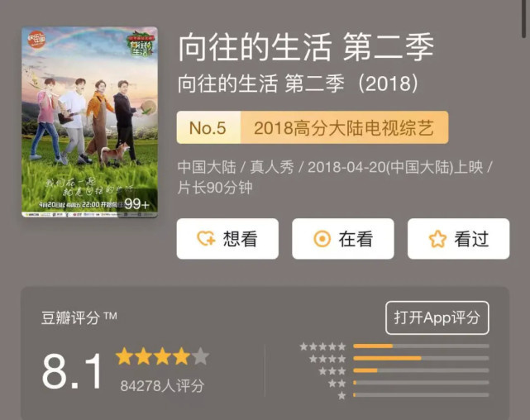This screenshot has width=530, height=420.
Task: Mark show as 在看
Action: pyautogui.click(x=343, y=239)
